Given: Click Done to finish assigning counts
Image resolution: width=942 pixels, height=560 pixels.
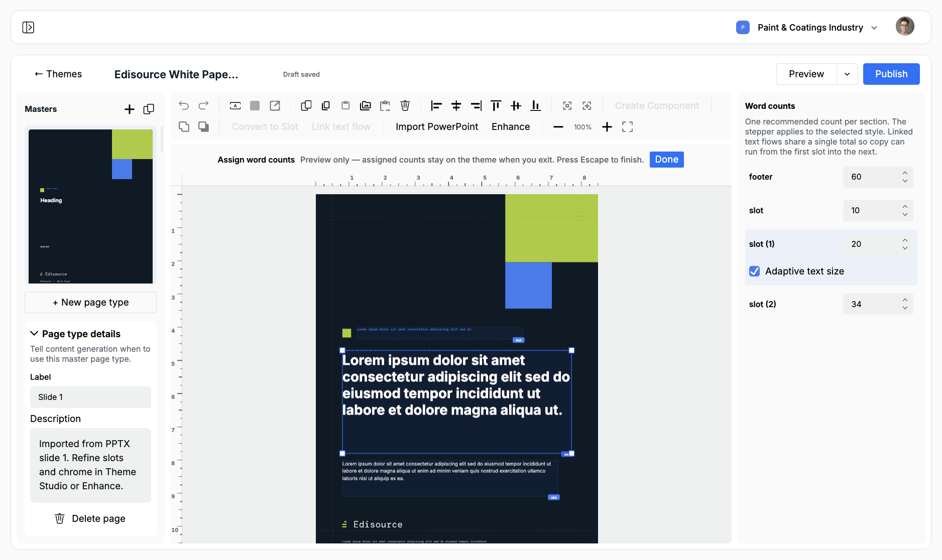Looking at the screenshot, I should 666,160.
